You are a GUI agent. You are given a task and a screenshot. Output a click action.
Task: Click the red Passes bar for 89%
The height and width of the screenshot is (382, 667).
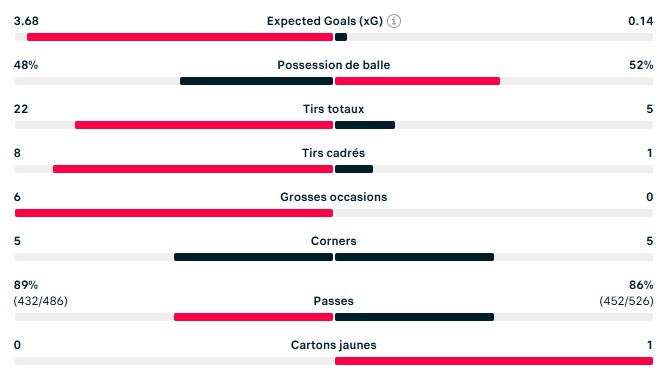pyautogui.click(x=254, y=317)
